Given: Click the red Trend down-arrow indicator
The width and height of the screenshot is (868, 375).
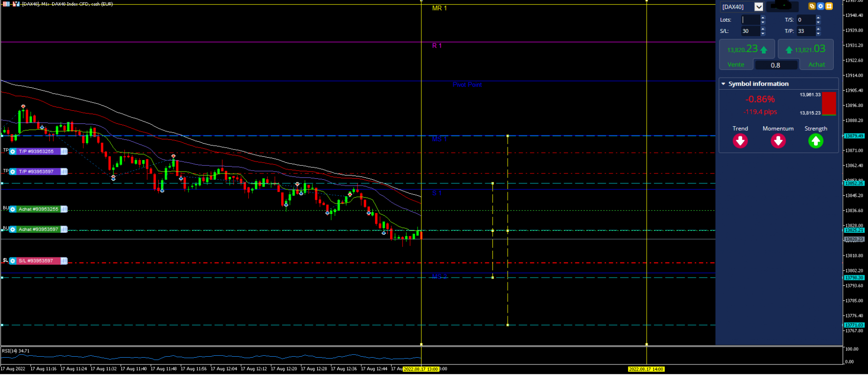Looking at the screenshot, I should 740,141.
